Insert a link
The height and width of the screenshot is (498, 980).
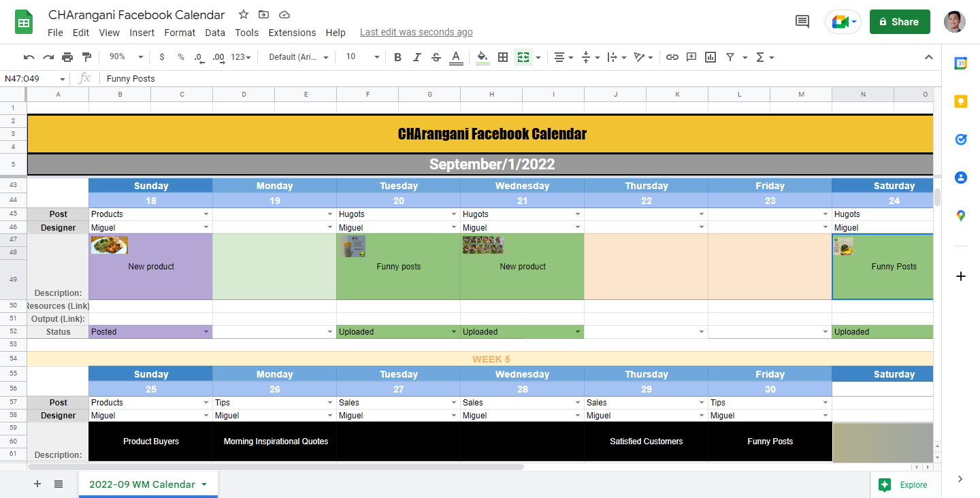672,57
